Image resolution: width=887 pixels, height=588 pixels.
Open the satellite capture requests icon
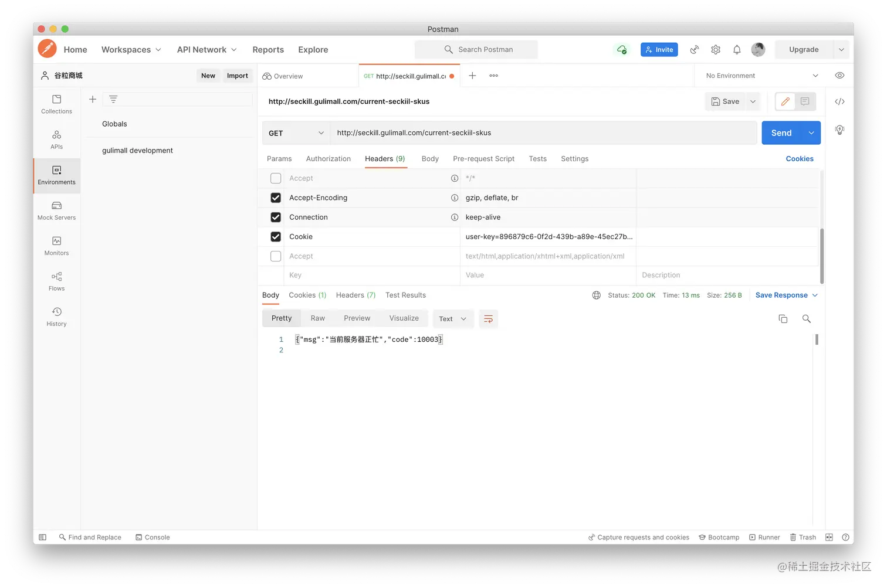[695, 50]
